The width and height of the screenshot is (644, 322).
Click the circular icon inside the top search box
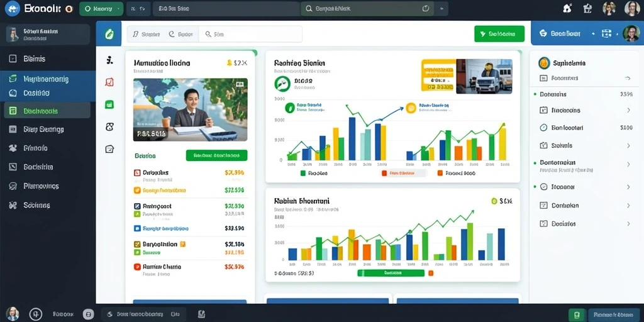click(426, 8)
